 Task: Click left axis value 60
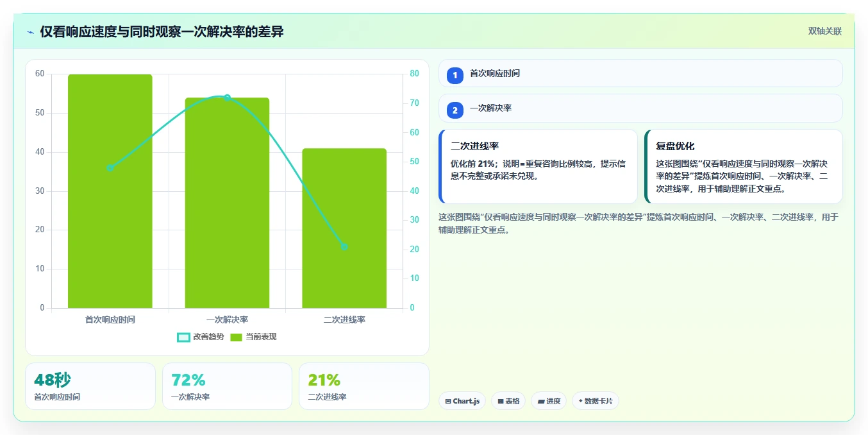(40, 74)
